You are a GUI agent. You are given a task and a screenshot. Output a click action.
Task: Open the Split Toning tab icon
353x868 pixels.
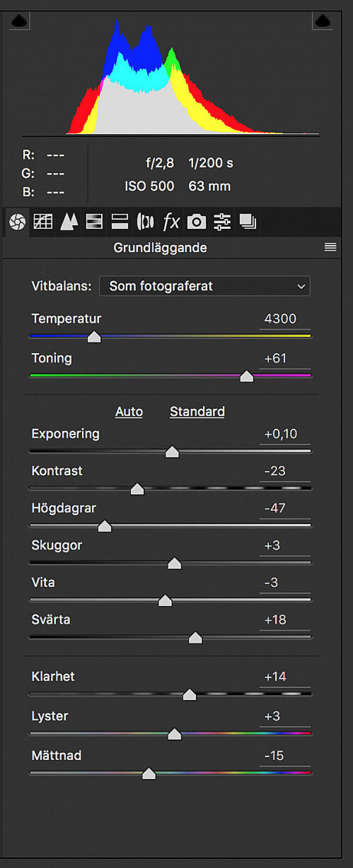point(119,222)
